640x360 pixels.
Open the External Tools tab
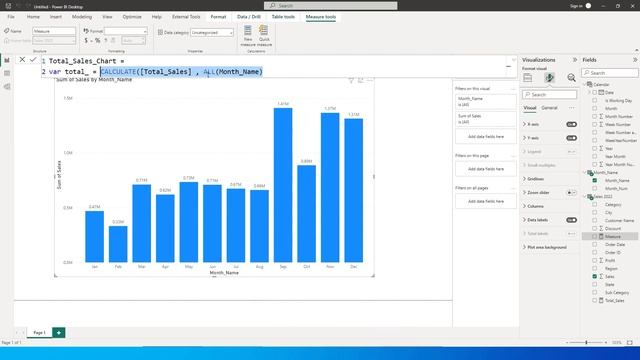click(x=186, y=17)
